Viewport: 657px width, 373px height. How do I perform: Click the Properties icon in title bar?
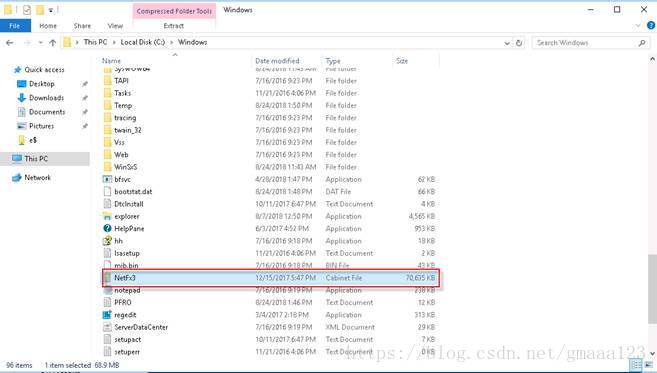click(x=27, y=10)
